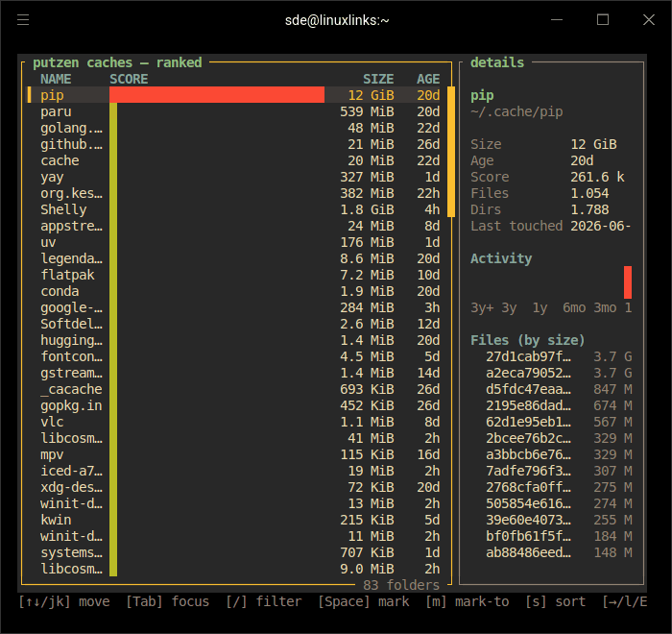The height and width of the screenshot is (634, 672).
Task: Click file 505854e616… sized 274 M
Action: click(x=528, y=503)
